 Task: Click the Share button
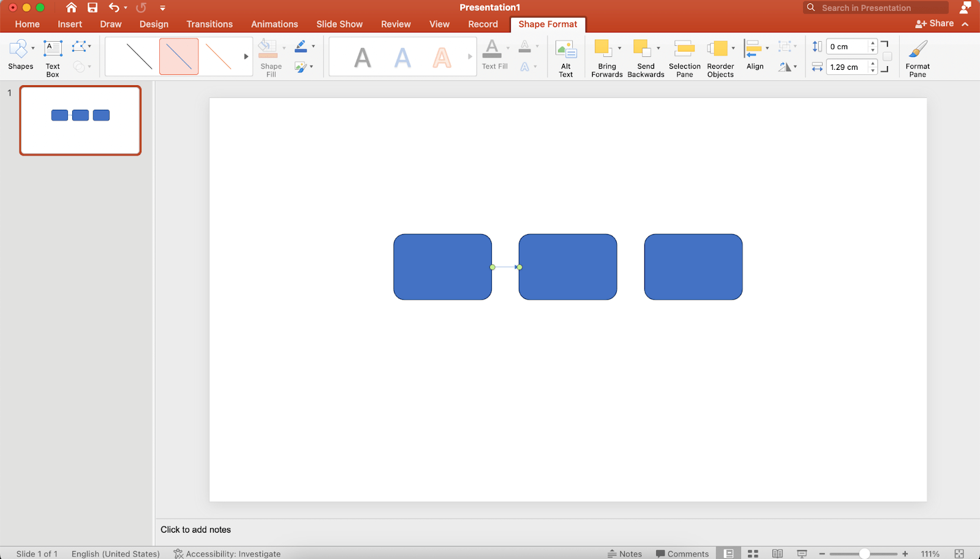[935, 23]
